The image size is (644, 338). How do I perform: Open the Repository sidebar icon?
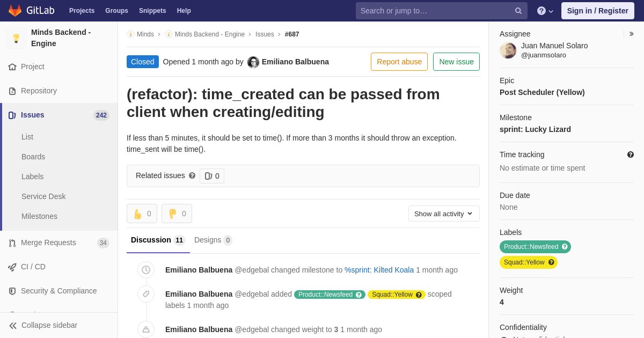coord(12,91)
